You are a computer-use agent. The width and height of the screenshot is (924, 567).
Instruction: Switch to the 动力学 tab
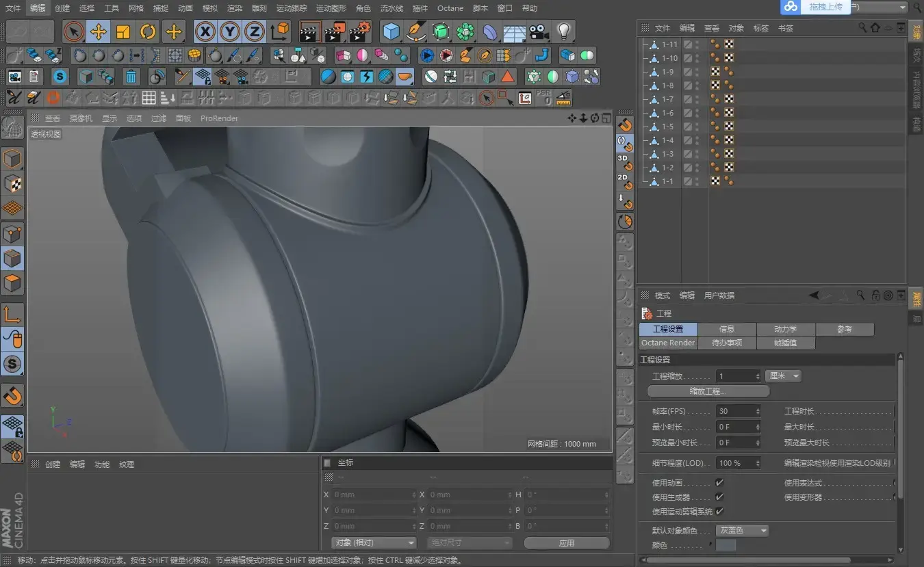(x=785, y=329)
